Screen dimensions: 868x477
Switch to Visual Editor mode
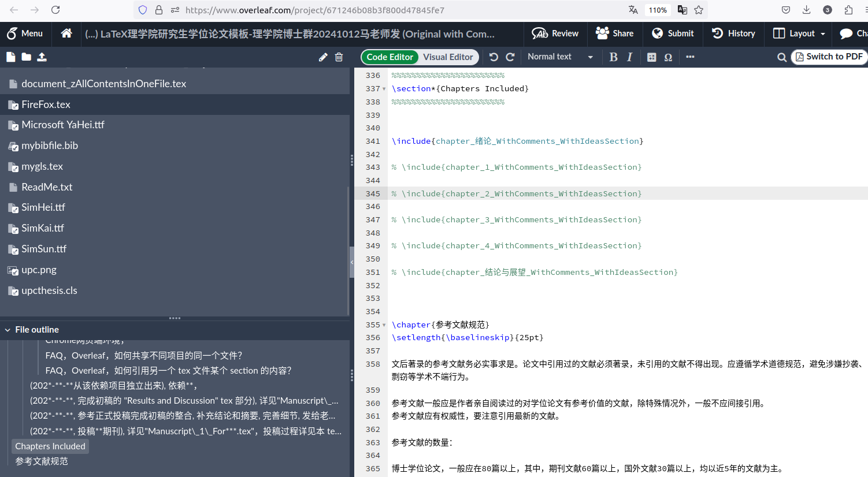click(x=448, y=57)
